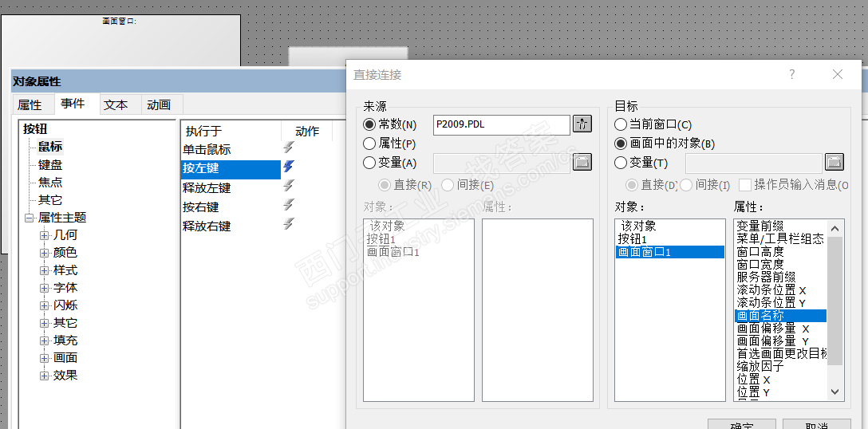Open picture browser icon next to P2009.PDL
Image resolution: width=868 pixels, height=429 pixels.
click(582, 124)
